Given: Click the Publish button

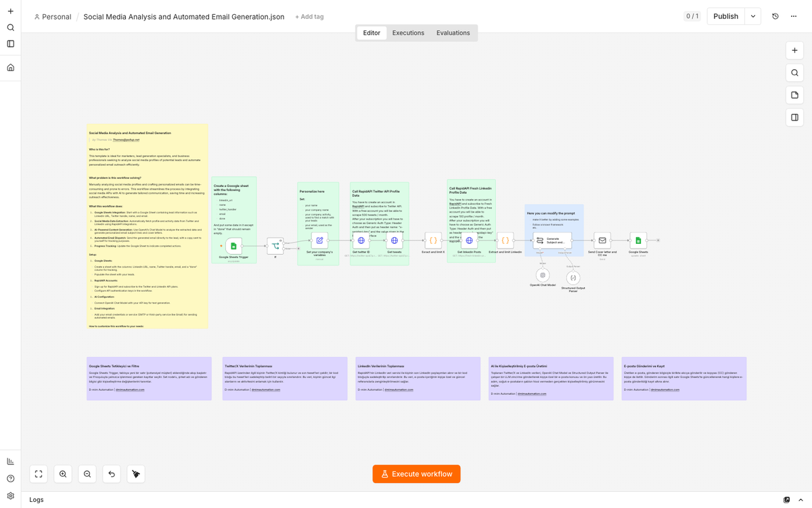Looking at the screenshot, I should [726, 16].
